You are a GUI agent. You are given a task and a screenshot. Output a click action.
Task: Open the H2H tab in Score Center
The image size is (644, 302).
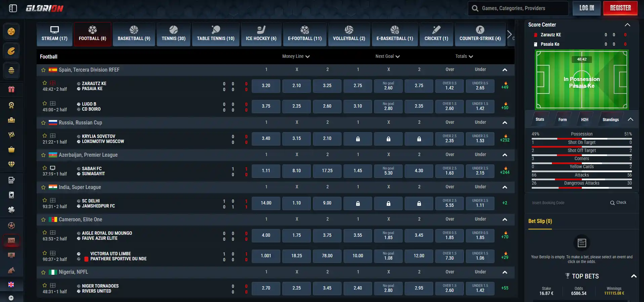[x=585, y=119]
